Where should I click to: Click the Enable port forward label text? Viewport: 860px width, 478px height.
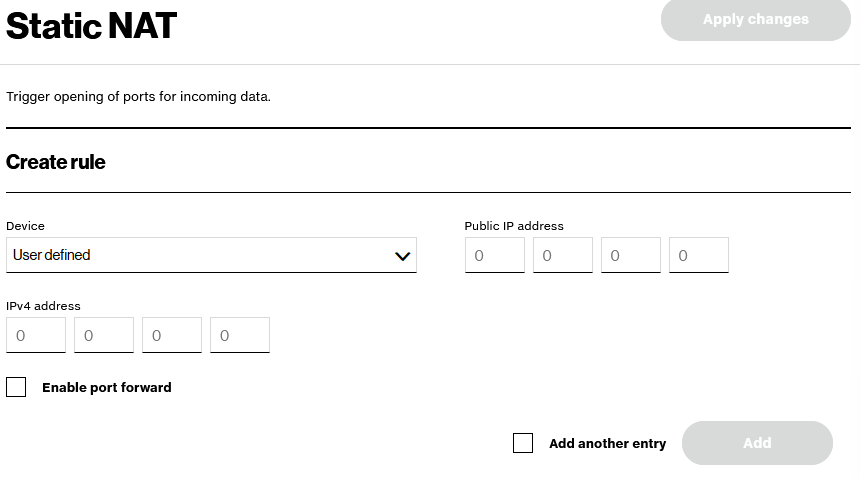tap(107, 388)
